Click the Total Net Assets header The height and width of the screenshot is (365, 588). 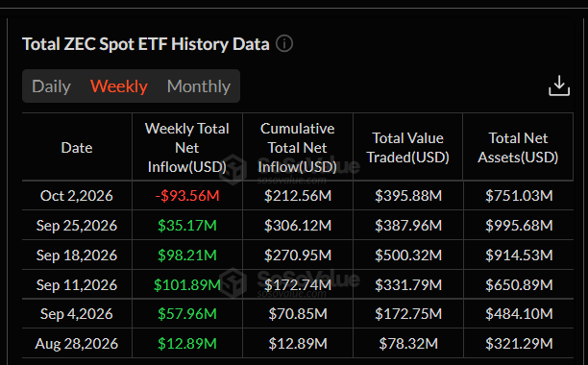pyautogui.click(x=518, y=148)
